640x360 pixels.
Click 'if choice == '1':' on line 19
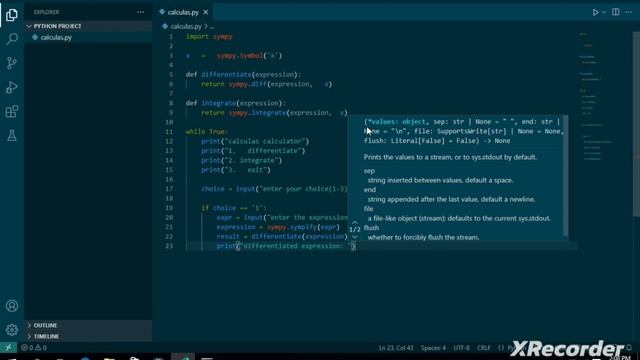click(233, 208)
